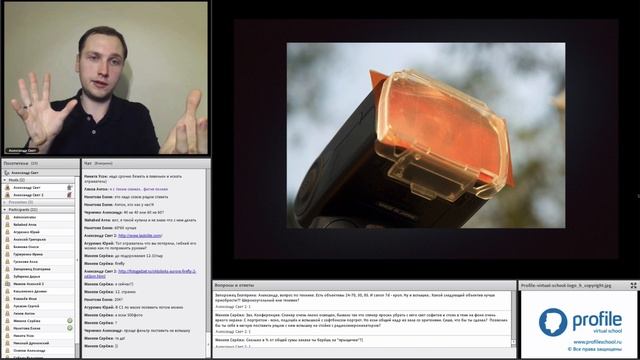Click the Посетители attendees pod title
This screenshot has height=360, width=640.
(x=16, y=163)
